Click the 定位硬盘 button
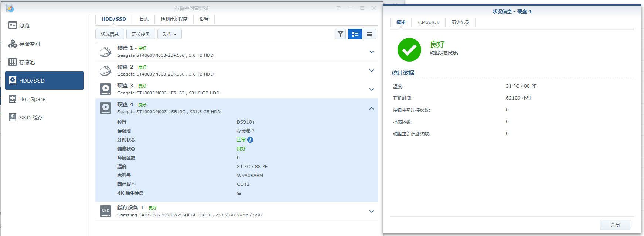 (x=141, y=34)
